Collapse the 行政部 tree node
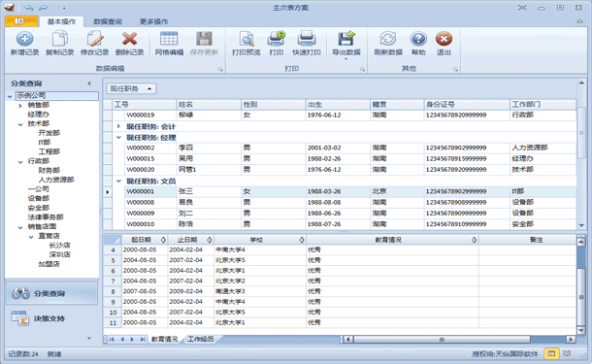This screenshot has height=364, width=592. tap(20, 162)
